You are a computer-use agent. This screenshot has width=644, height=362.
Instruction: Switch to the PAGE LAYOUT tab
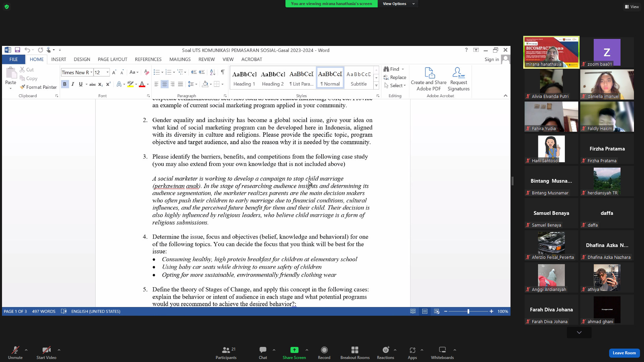pyautogui.click(x=112, y=59)
